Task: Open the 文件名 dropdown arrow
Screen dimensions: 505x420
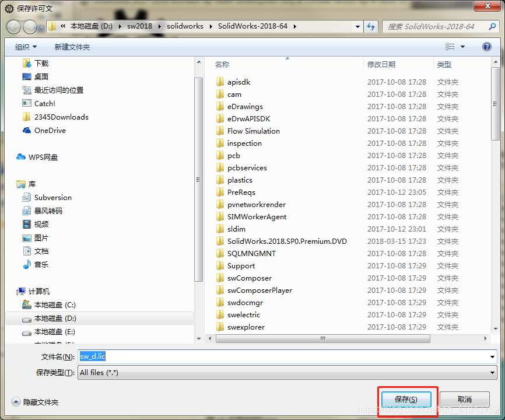Action: pos(492,356)
